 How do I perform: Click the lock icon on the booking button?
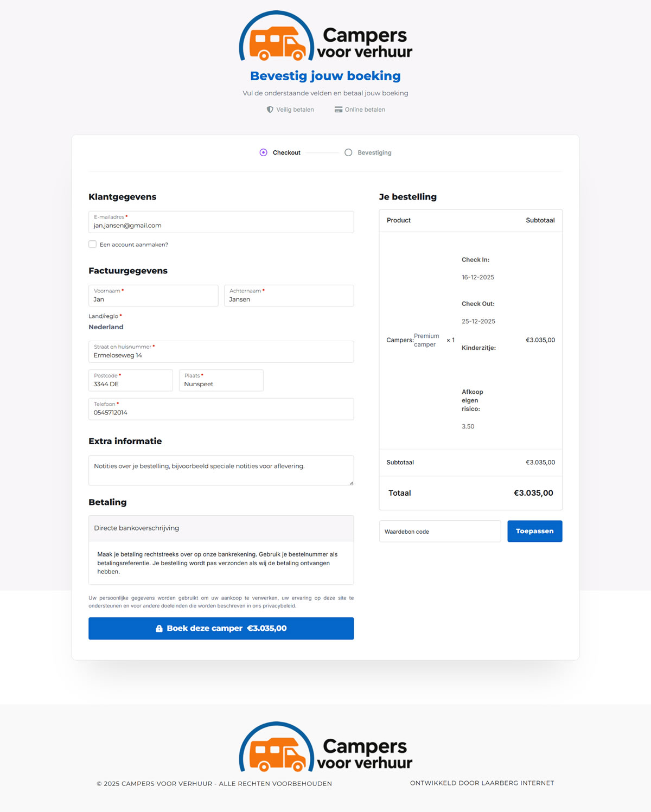159,629
